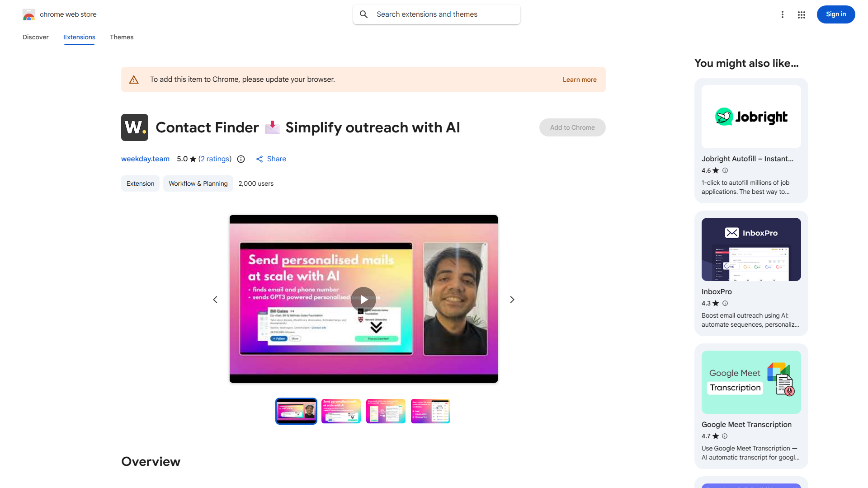The image size is (868, 488).
Task: Select the second screenshot thumbnail
Action: [341, 411]
